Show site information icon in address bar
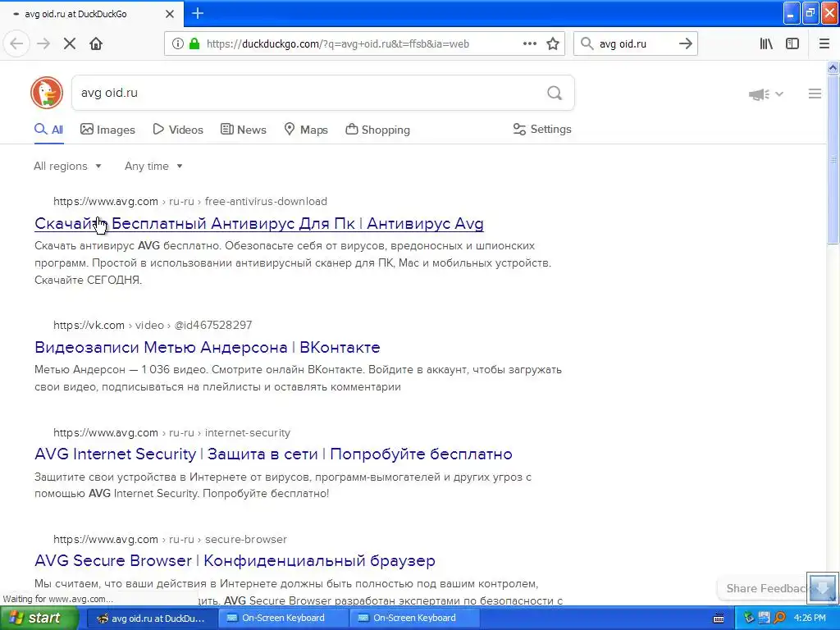840x630 pixels. pyautogui.click(x=178, y=44)
